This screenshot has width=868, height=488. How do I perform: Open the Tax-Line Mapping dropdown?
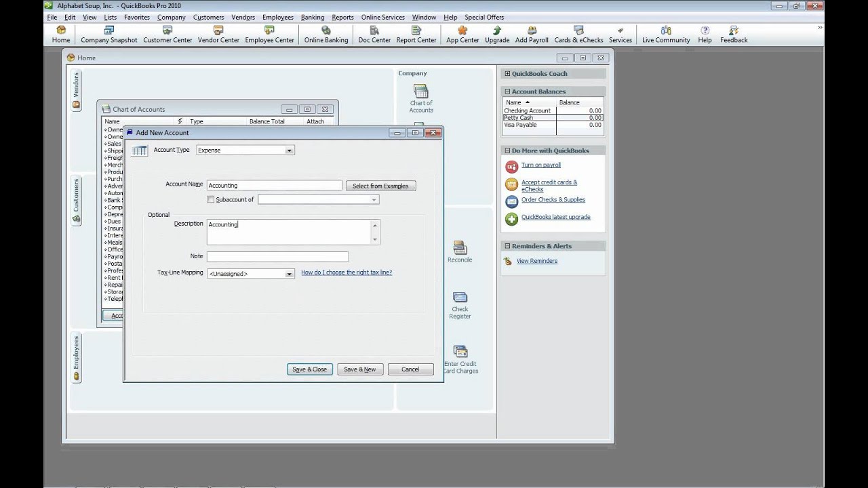pyautogui.click(x=289, y=274)
